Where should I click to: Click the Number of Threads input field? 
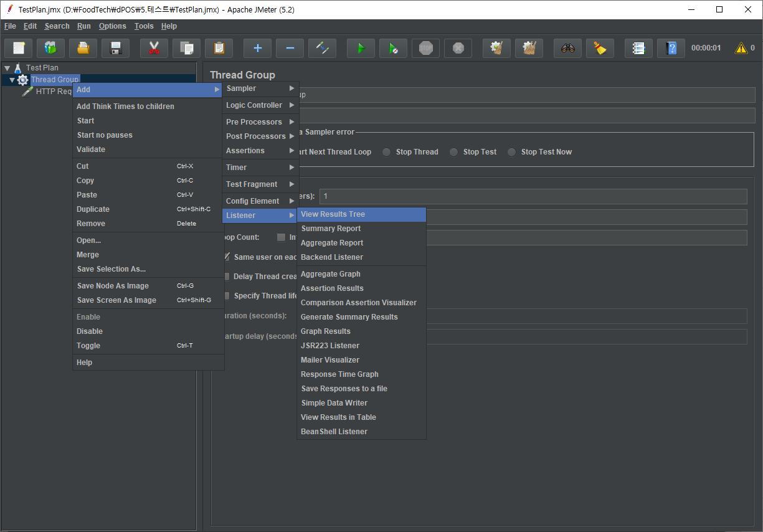[x=533, y=196]
